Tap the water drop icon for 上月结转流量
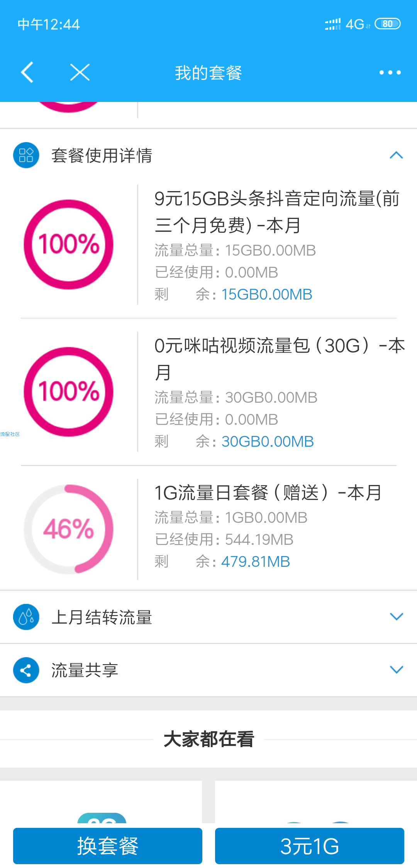The image size is (417, 868). (x=26, y=617)
